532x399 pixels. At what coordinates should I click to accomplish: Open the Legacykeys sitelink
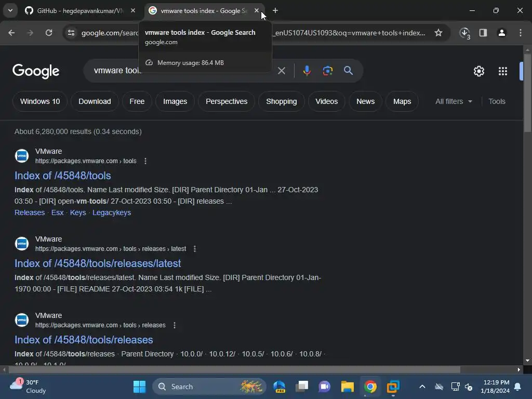(x=112, y=212)
